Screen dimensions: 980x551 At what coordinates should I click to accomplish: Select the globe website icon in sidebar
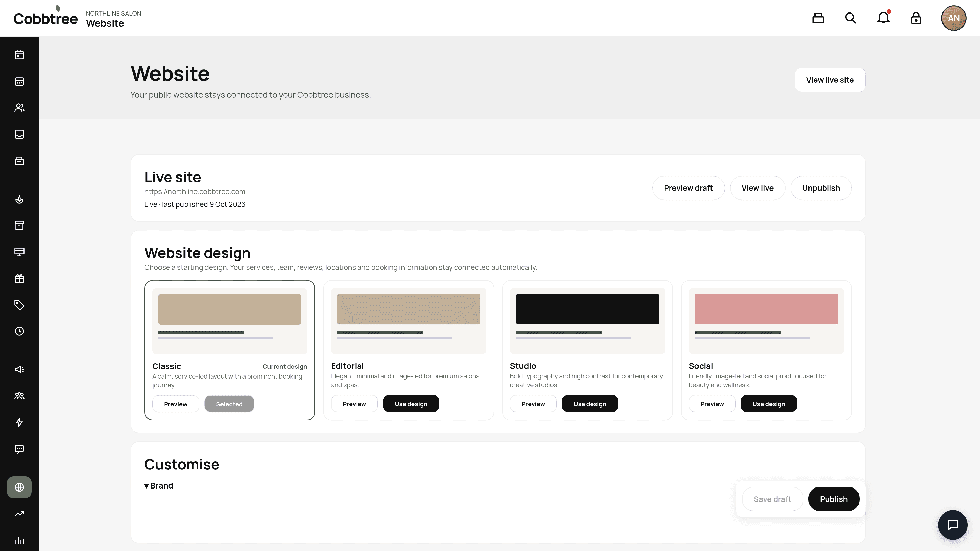point(19,487)
